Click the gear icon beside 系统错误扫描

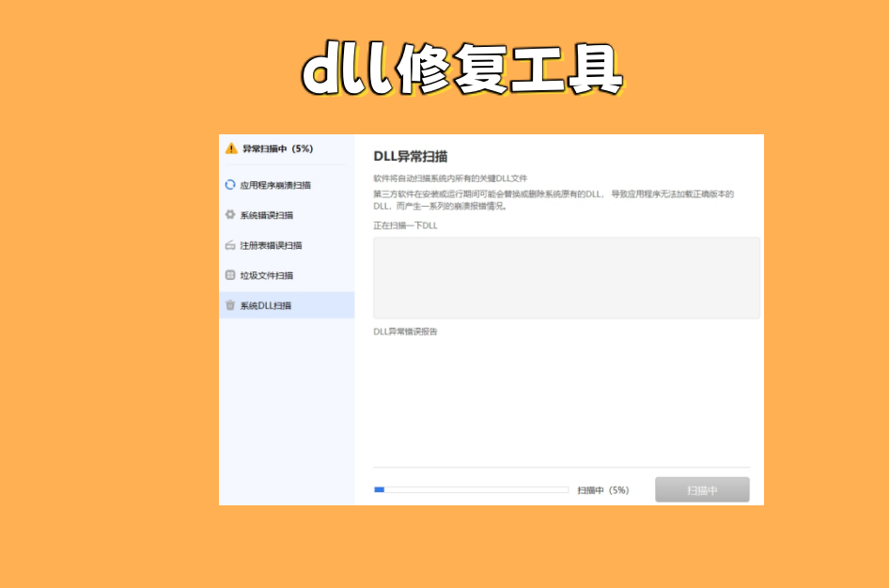(x=230, y=215)
